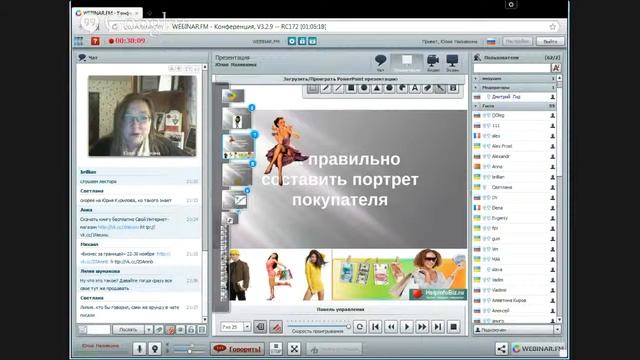This screenshot has height=360, width=640.
Task: Expand the Модераторы users group
Action: [x=476, y=87]
